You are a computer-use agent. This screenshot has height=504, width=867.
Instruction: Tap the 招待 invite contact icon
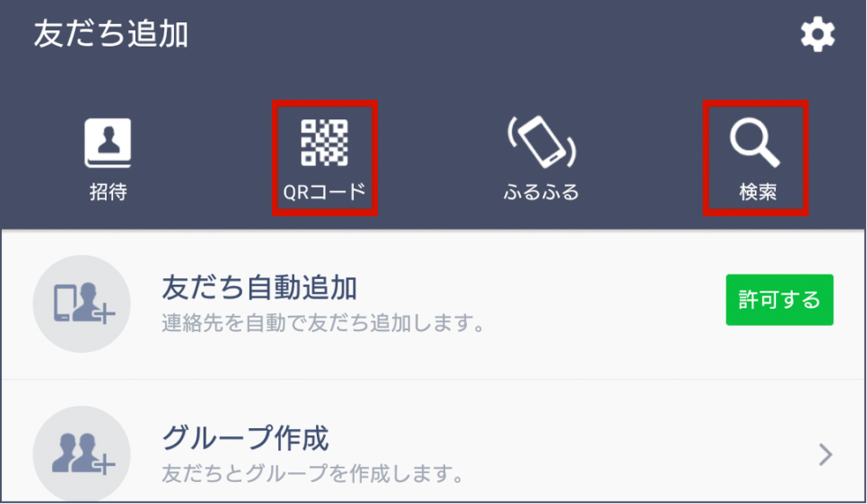108,143
